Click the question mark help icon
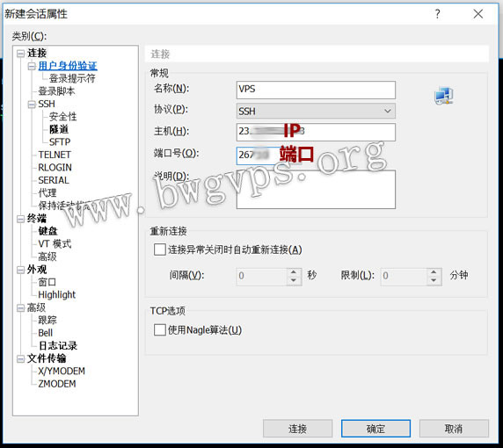The width and height of the screenshot is (503, 448). 437,14
